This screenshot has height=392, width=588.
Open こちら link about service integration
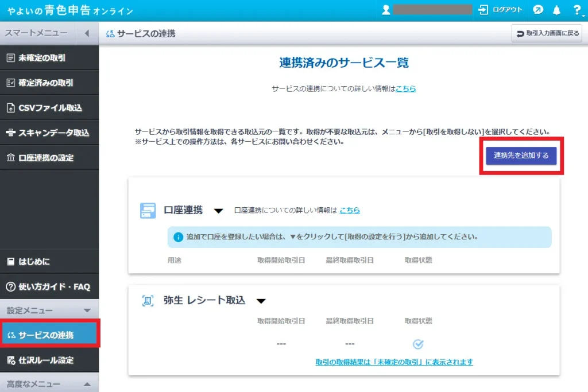click(x=406, y=88)
